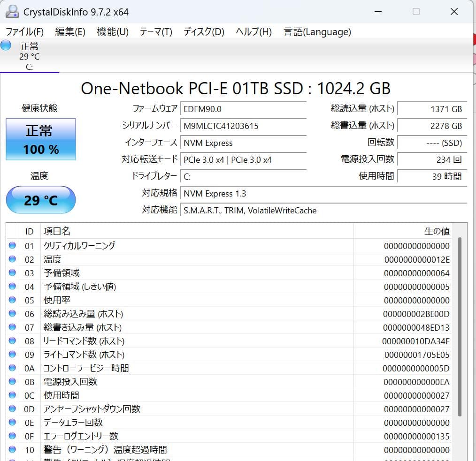The height and width of the screenshot is (461, 476).
Task: Click the ID column header in attribute list
Action: click(x=29, y=231)
